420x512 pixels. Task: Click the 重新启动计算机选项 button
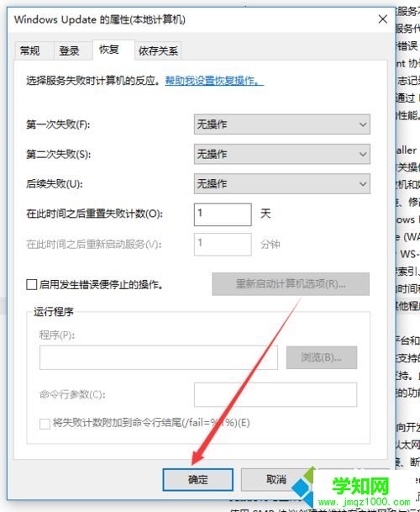pyautogui.click(x=291, y=284)
